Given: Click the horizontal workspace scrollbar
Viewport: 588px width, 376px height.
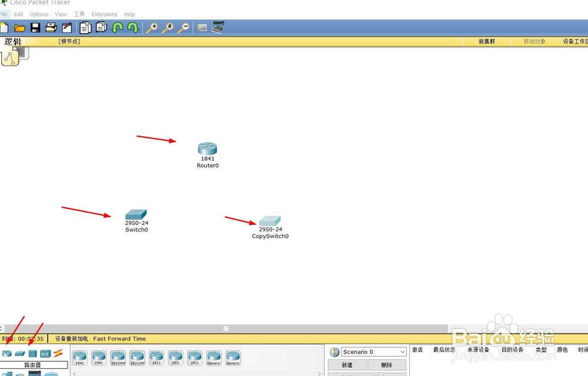Looking at the screenshot, I should 226,328.
